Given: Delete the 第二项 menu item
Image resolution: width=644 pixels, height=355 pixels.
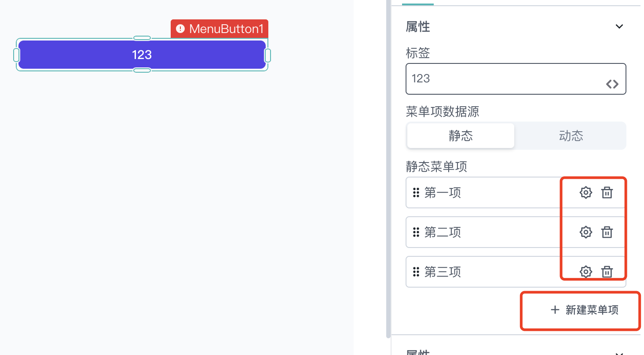Looking at the screenshot, I should [x=607, y=232].
